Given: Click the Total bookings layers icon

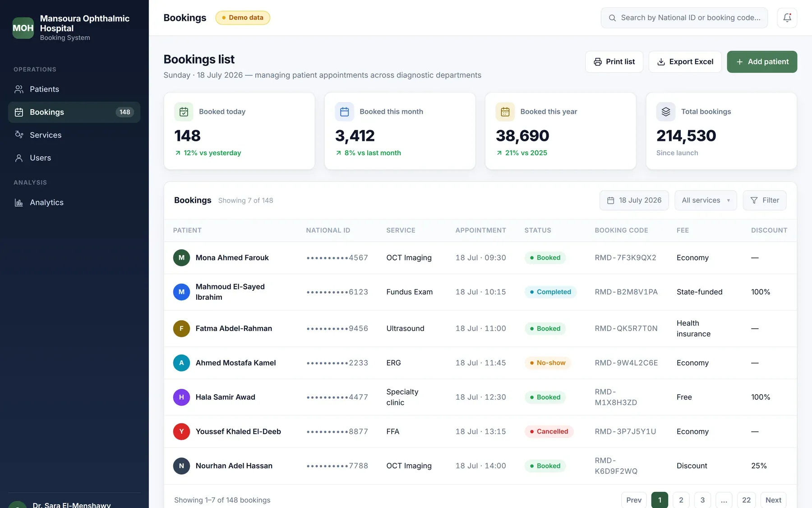Looking at the screenshot, I should (x=665, y=112).
